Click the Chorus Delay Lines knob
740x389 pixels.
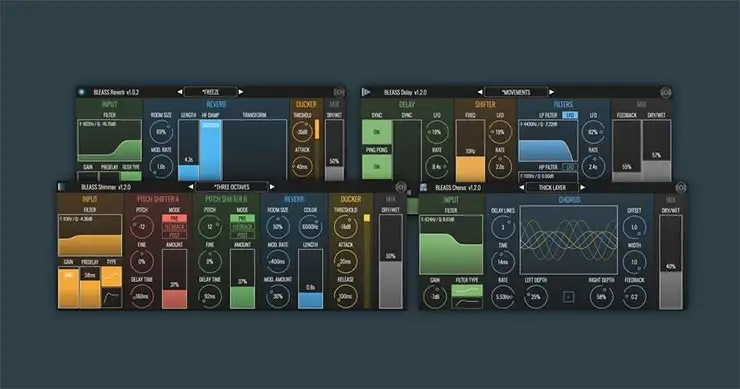point(503,227)
